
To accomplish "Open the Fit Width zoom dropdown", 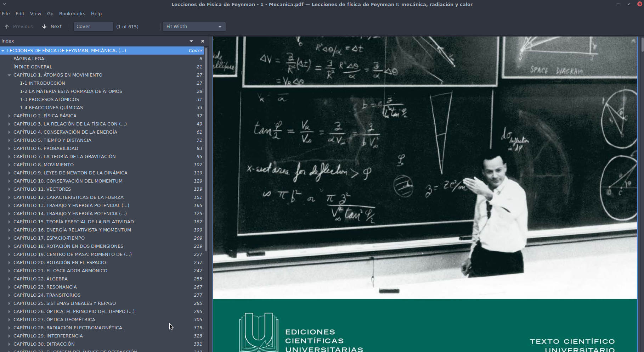I will [x=194, y=27].
